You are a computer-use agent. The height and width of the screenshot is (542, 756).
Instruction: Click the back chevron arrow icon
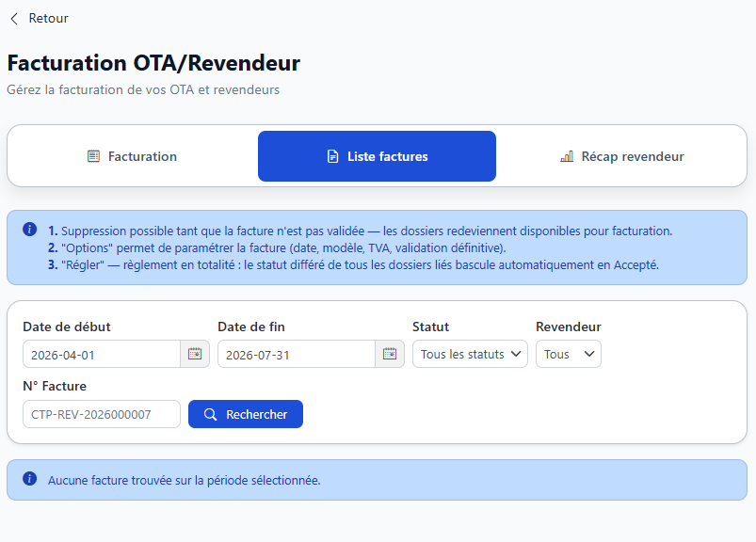[x=14, y=19]
